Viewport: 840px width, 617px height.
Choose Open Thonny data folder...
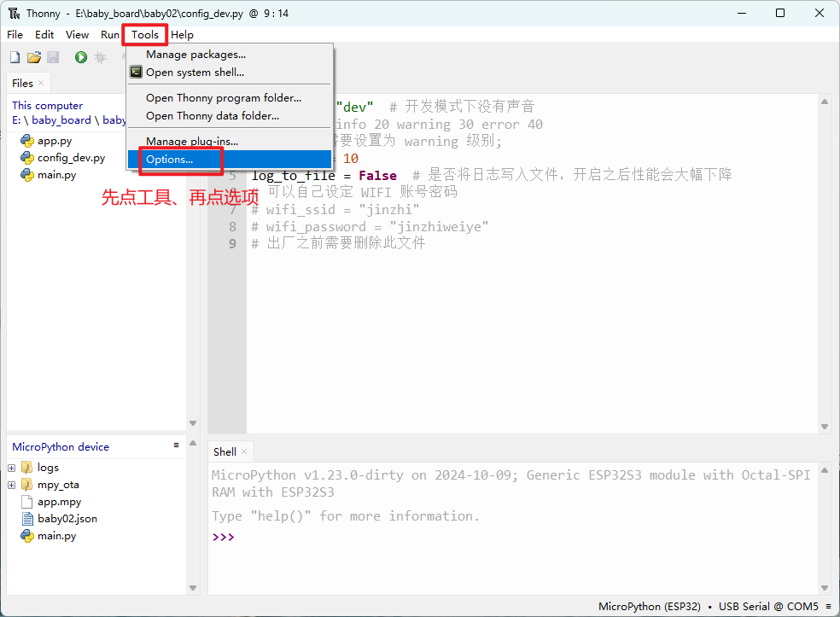click(230, 116)
